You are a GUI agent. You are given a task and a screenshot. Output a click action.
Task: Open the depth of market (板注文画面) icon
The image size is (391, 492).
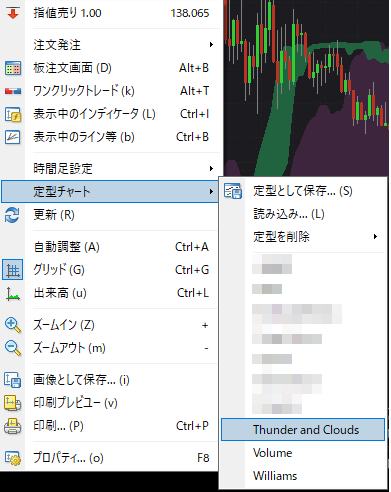tap(13, 68)
